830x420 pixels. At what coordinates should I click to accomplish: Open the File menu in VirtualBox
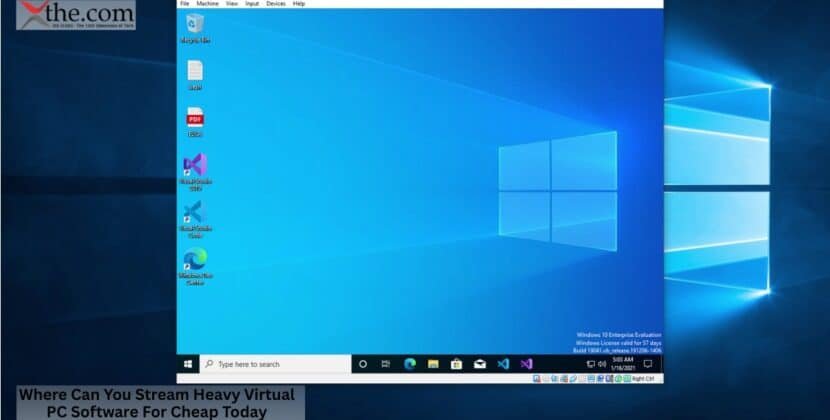(x=185, y=4)
